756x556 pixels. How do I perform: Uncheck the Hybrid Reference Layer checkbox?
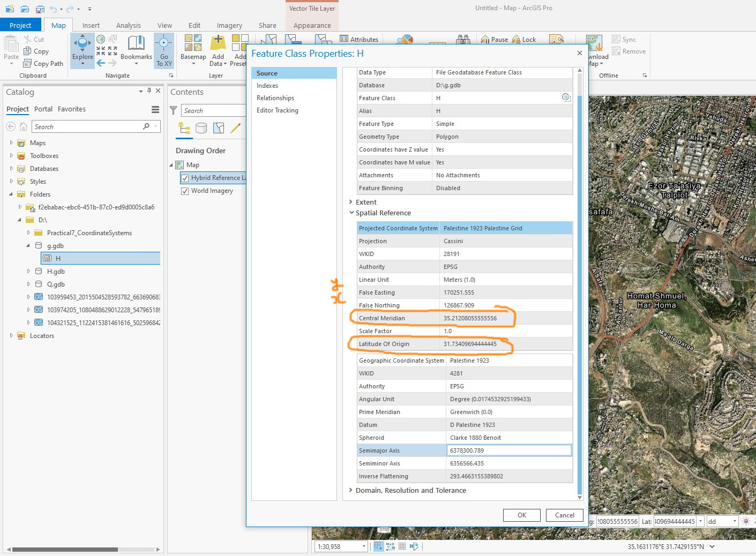pos(185,178)
